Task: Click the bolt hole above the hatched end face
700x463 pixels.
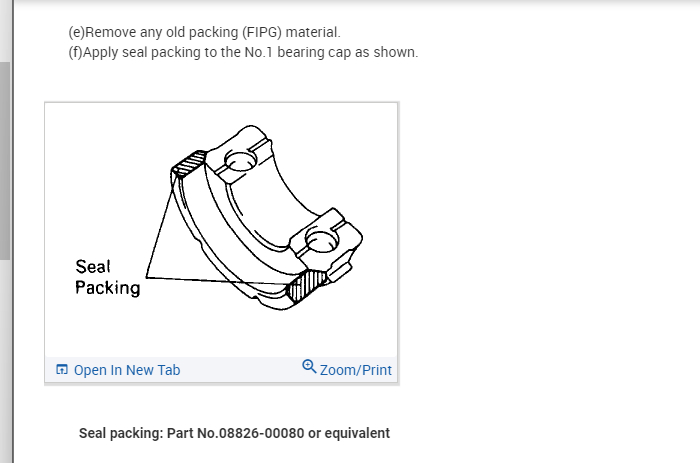Action: 322,241
